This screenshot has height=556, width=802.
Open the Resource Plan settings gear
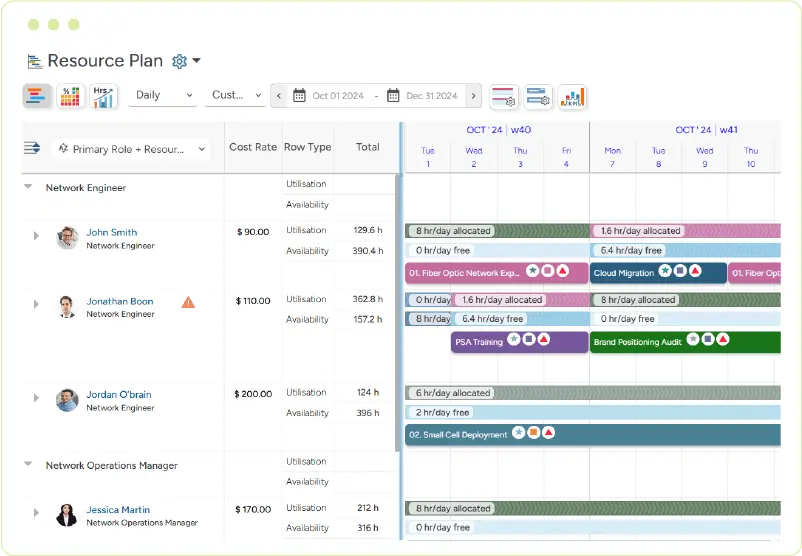180,61
